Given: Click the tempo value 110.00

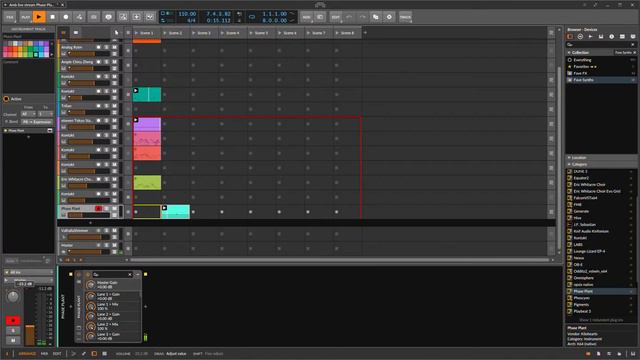Looking at the screenshot, I should point(187,14).
